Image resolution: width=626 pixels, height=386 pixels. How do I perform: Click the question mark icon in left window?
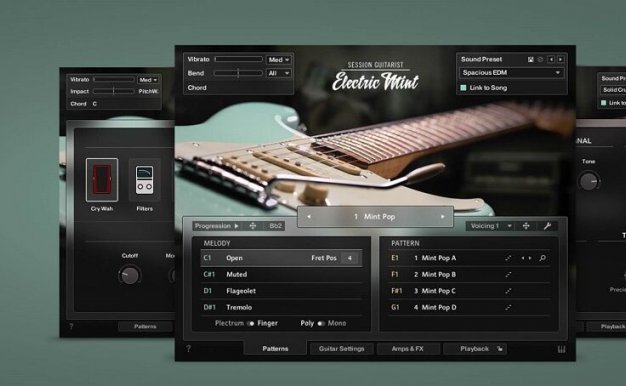coord(71,327)
